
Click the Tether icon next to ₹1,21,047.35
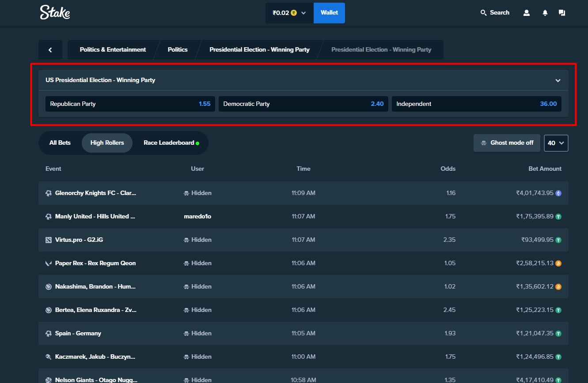click(x=558, y=333)
